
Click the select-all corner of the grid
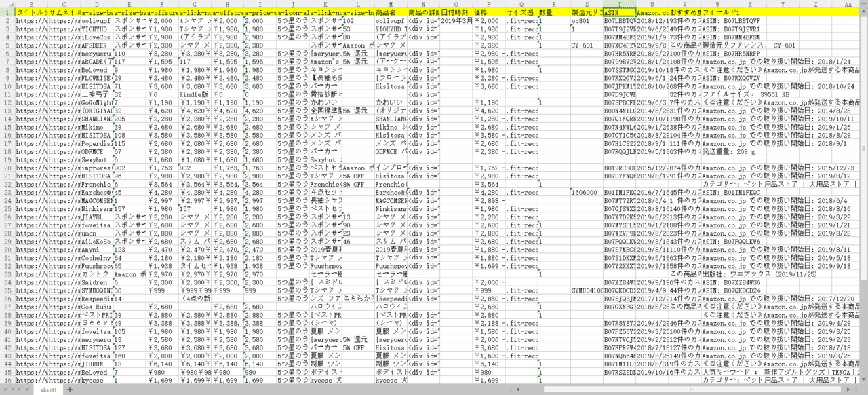(x=7, y=4)
